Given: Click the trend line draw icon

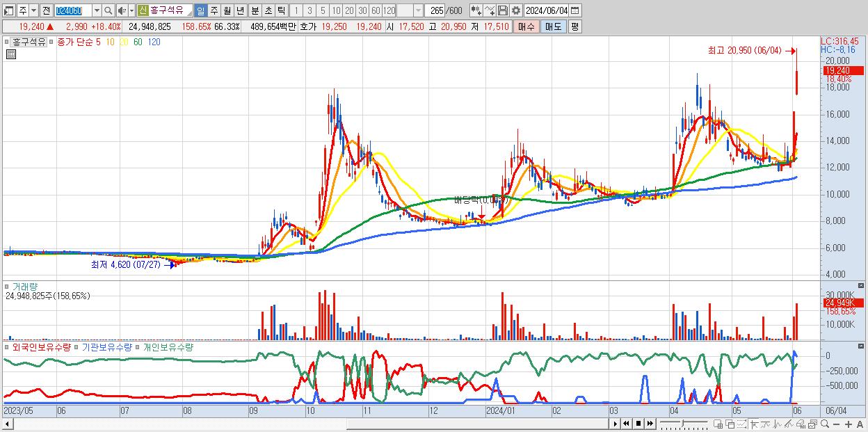Looking at the screenshot, I should tap(766, 424).
